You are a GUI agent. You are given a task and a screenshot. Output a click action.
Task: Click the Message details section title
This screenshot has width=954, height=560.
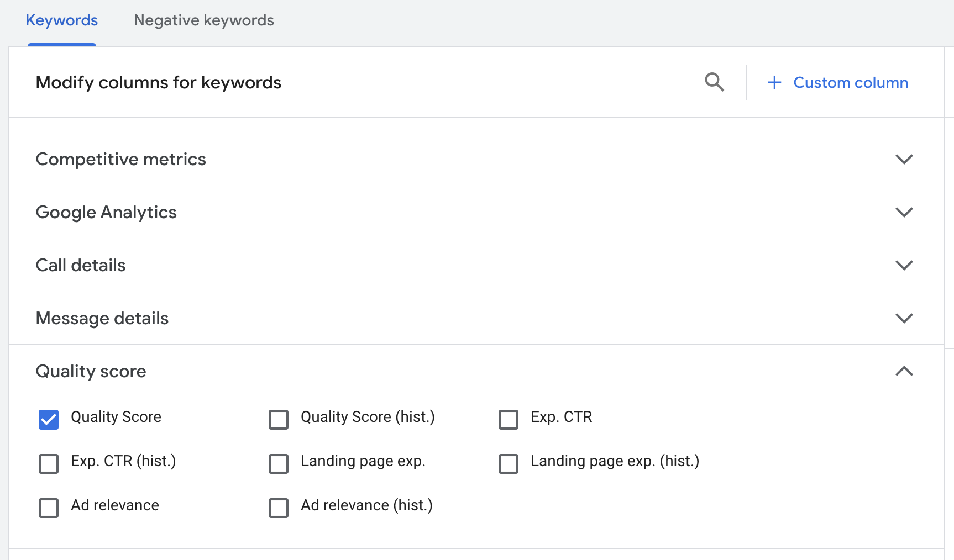tap(102, 319)
